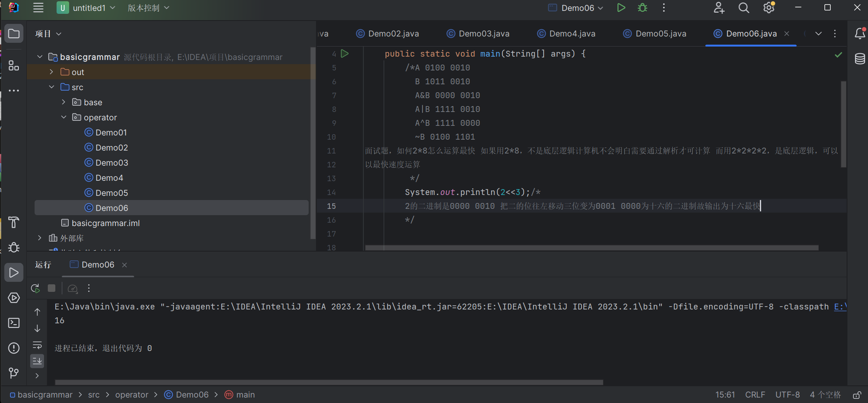Switch to Demo4.java tab
The image size is (868, 403).
(566, 34)
